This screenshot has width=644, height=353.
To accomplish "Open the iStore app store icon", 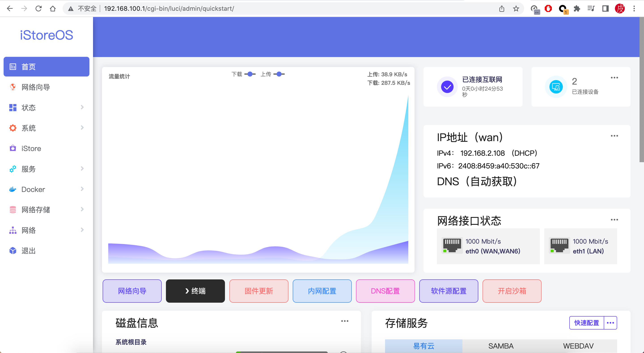I will point(13,148).
